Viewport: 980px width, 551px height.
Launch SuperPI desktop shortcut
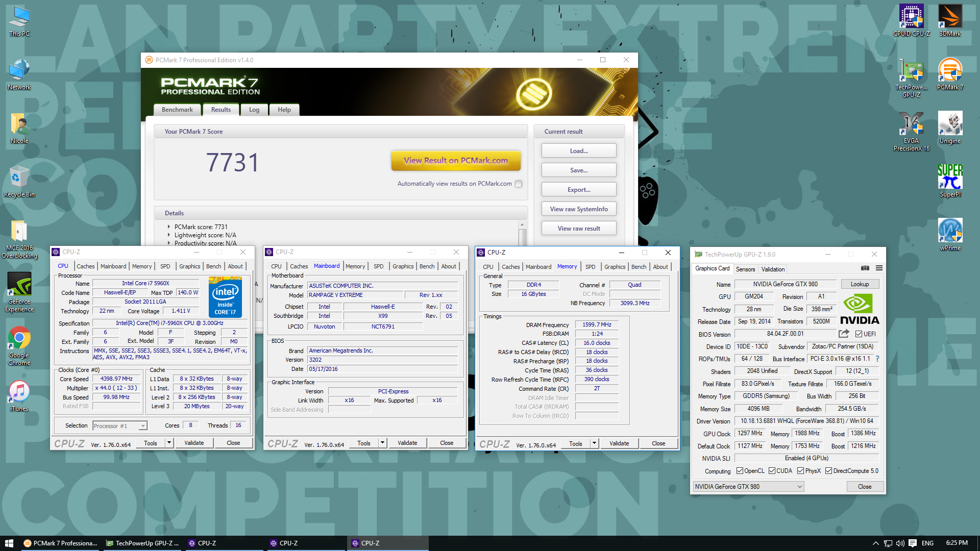[950, 182]
